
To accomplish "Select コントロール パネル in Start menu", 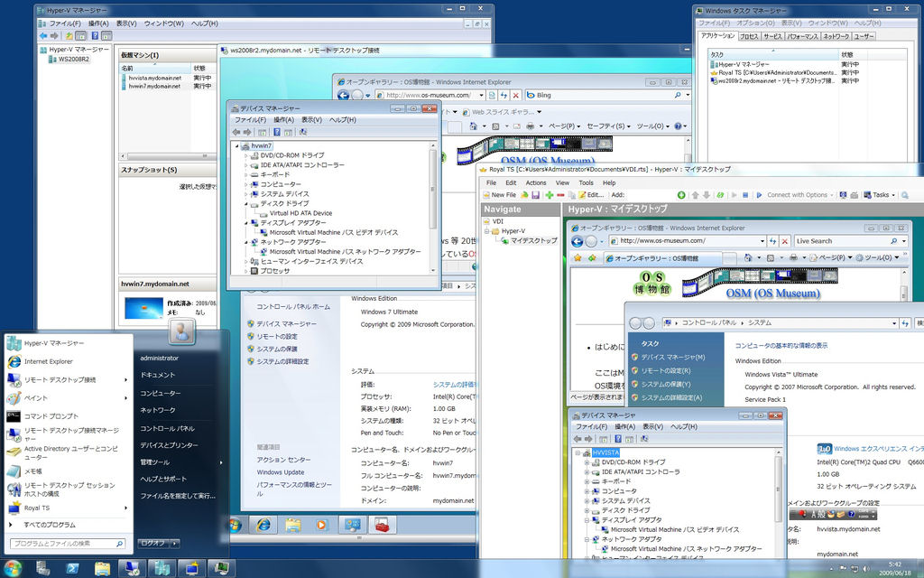I will point(167,428).
